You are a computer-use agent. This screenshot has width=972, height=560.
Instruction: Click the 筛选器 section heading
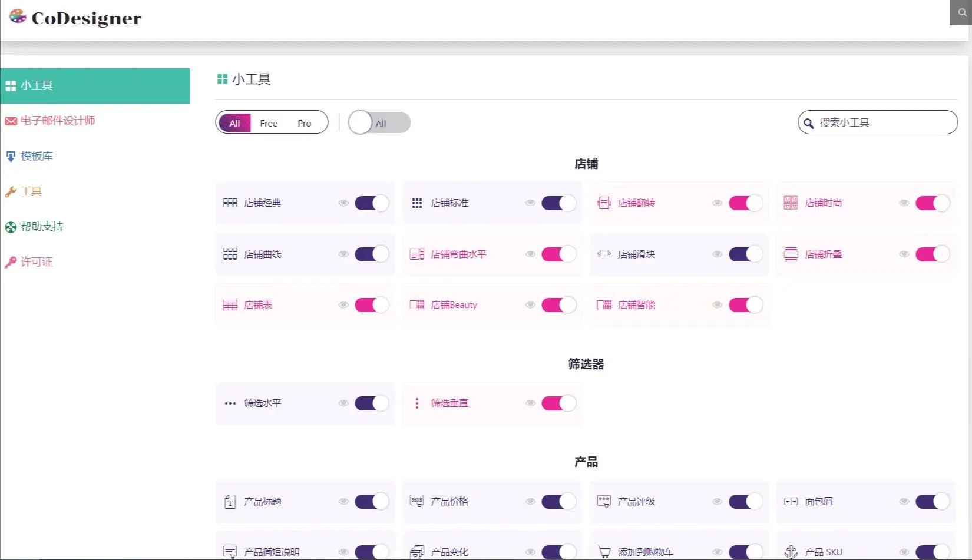pos(586,365)
